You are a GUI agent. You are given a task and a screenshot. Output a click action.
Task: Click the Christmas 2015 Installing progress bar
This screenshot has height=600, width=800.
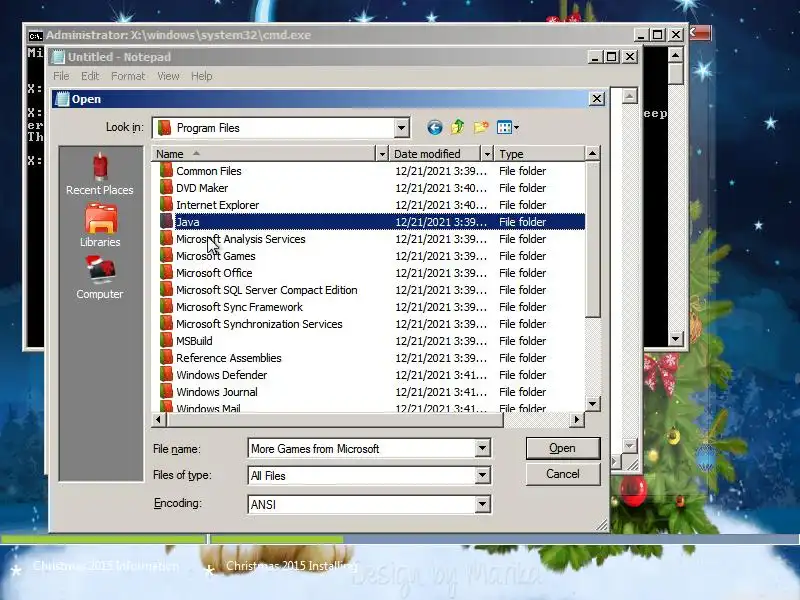click(x=505, y=539)
